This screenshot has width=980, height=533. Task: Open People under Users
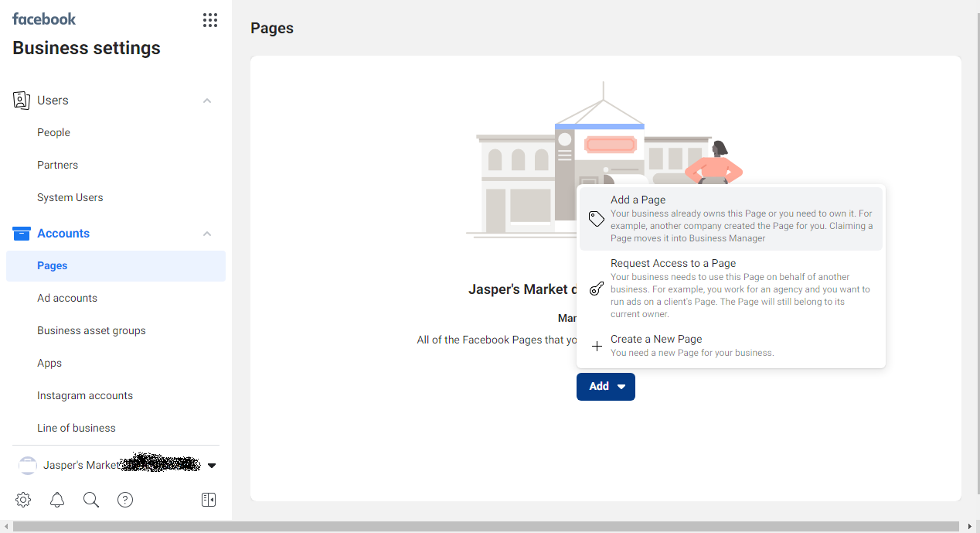coord(53,132)
